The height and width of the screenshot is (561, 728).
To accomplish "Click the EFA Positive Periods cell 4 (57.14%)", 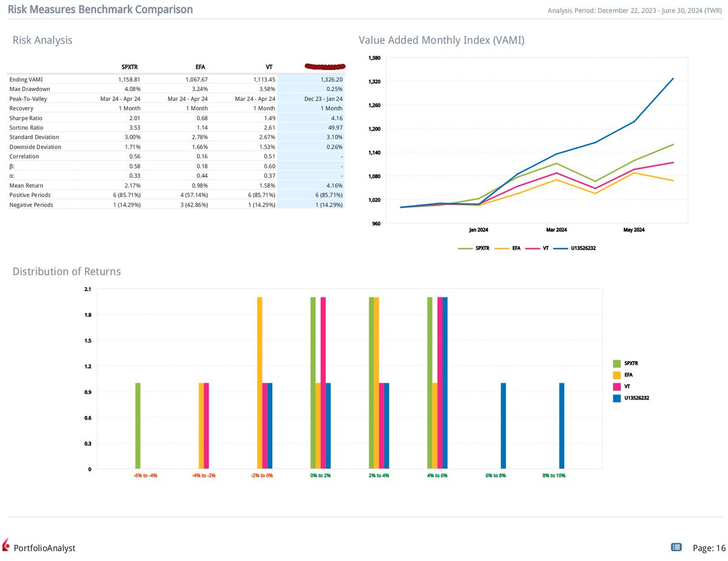I will coord(190,195).
